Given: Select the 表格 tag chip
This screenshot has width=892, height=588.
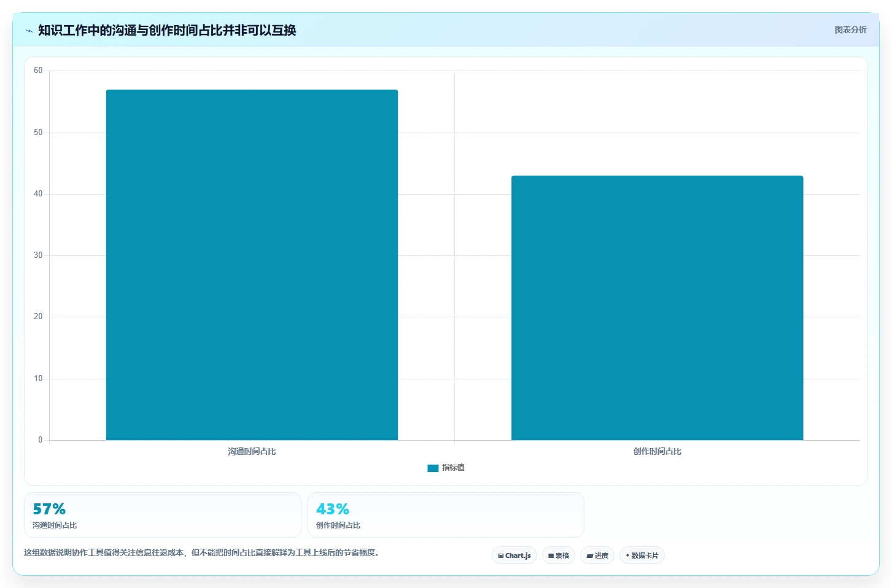Looking at the screenshot, I should (559, 555).
